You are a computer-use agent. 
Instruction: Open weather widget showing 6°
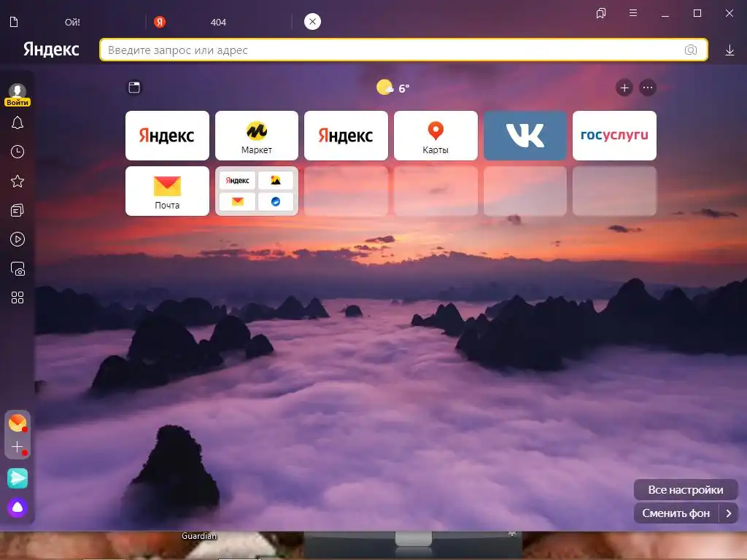point(393,88)
